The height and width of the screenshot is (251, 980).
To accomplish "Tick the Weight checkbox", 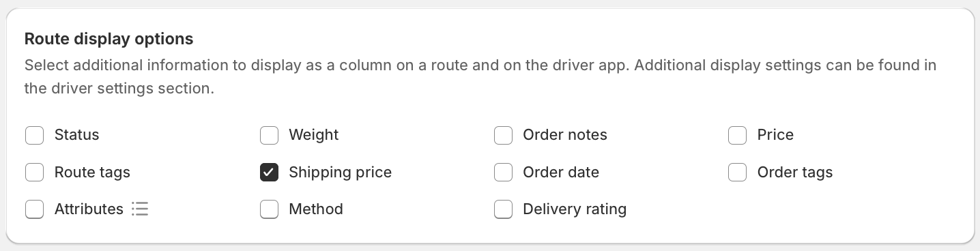I will point(269,135).
